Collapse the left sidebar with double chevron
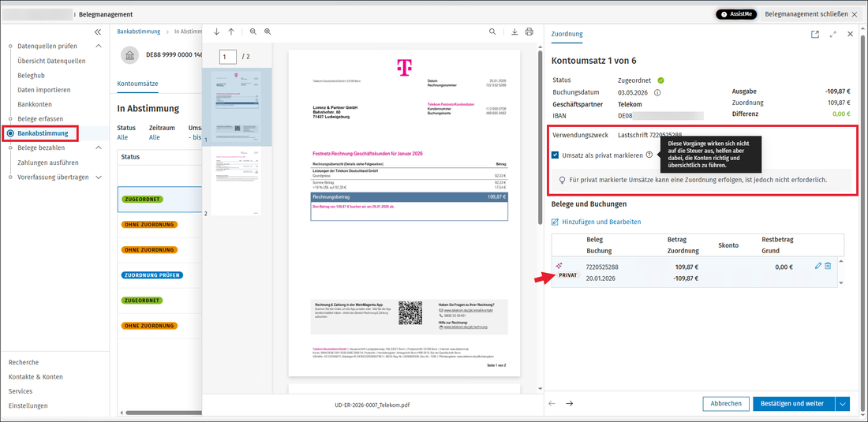Viewport: 868px width, 422px height. point(98,32)
